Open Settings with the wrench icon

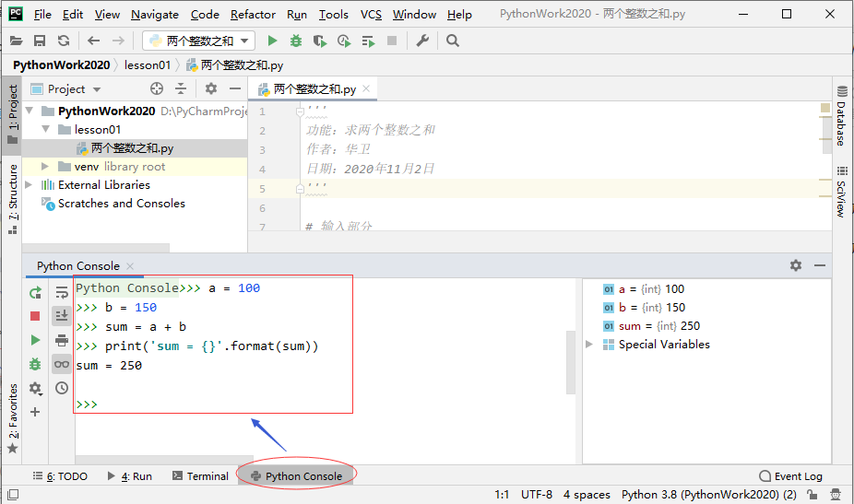point(422,41)
